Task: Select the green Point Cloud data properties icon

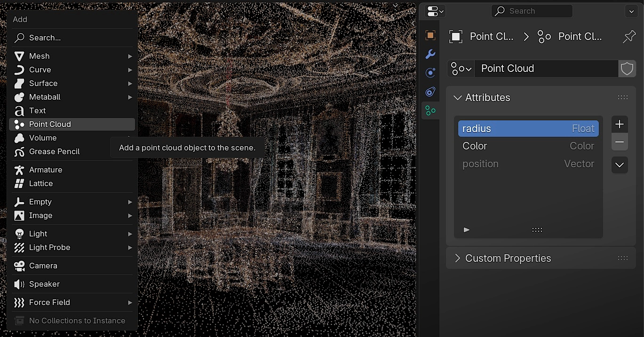Action: coord(430,110)
